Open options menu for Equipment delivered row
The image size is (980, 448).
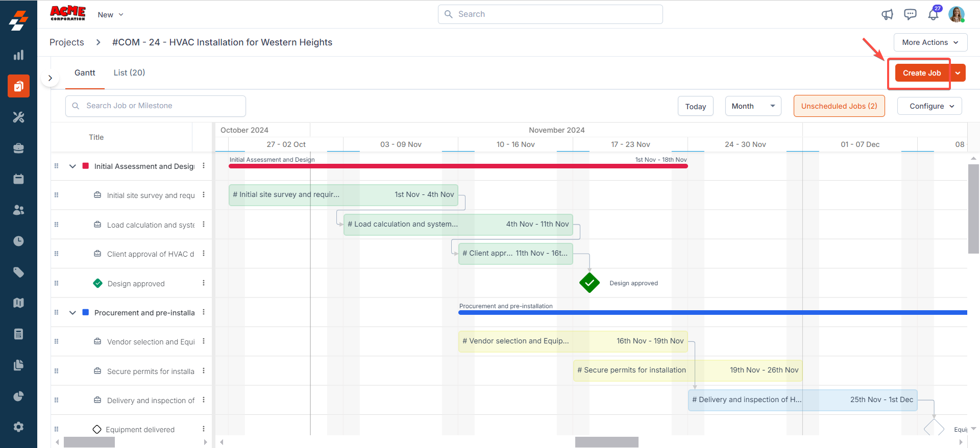(x=204, y=429)
